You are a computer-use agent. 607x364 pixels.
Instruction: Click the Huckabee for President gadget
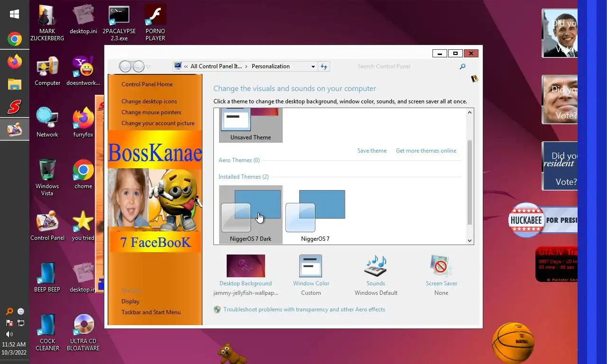point(543,220)
